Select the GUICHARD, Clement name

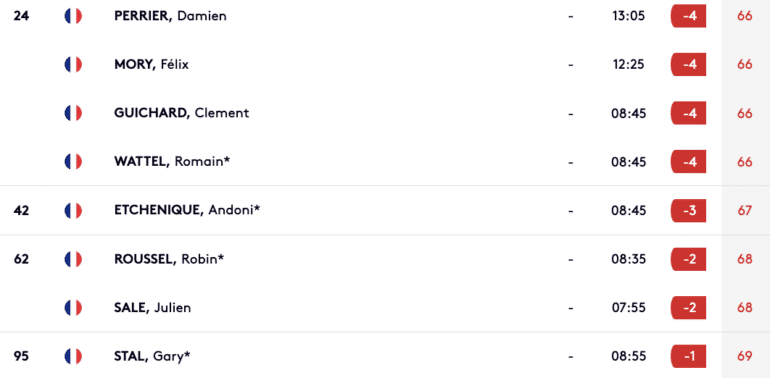coord(182,113)
